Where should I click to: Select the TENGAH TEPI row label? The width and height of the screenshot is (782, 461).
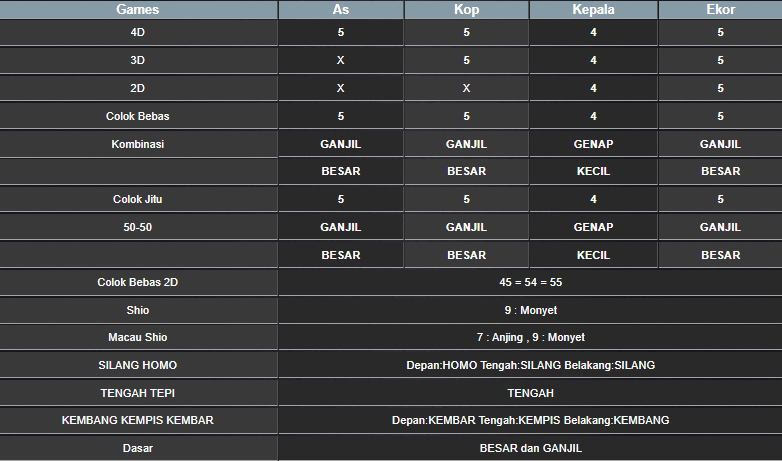tap(138, 393)
